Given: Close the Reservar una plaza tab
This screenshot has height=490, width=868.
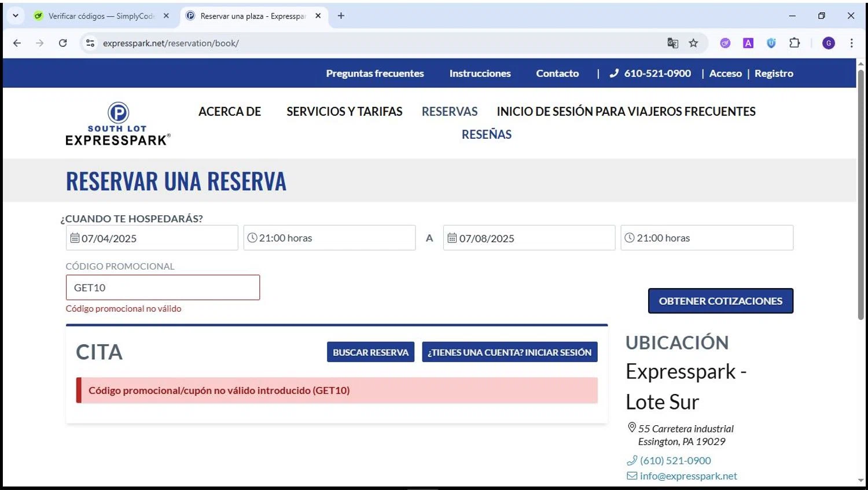Looking at the screenshot, I should tap(318, 16).
